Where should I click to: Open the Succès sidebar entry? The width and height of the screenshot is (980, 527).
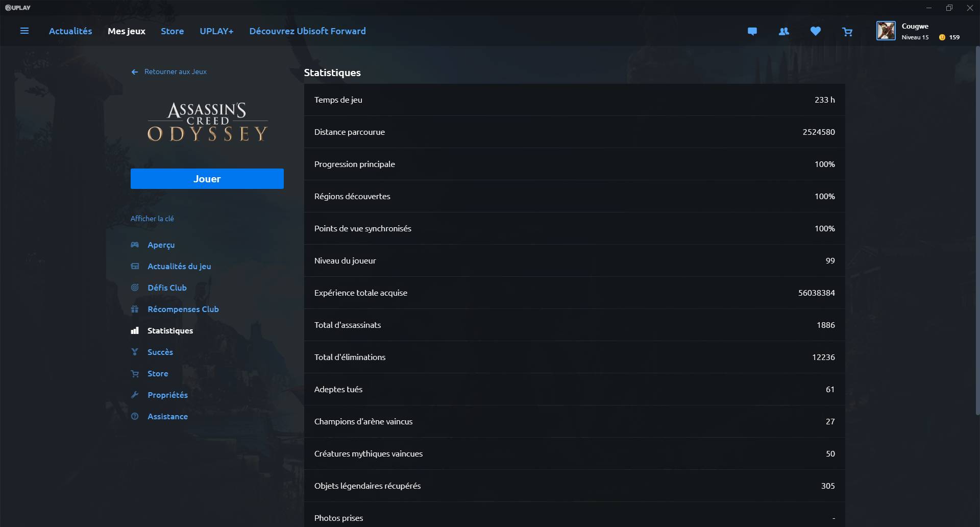[x=160, y=352]
